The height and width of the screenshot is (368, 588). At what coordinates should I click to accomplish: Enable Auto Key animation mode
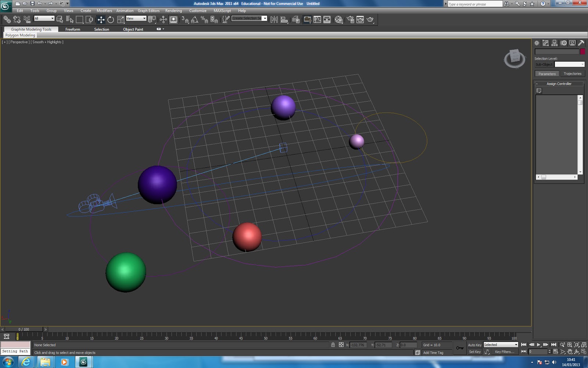pos(474,345)
